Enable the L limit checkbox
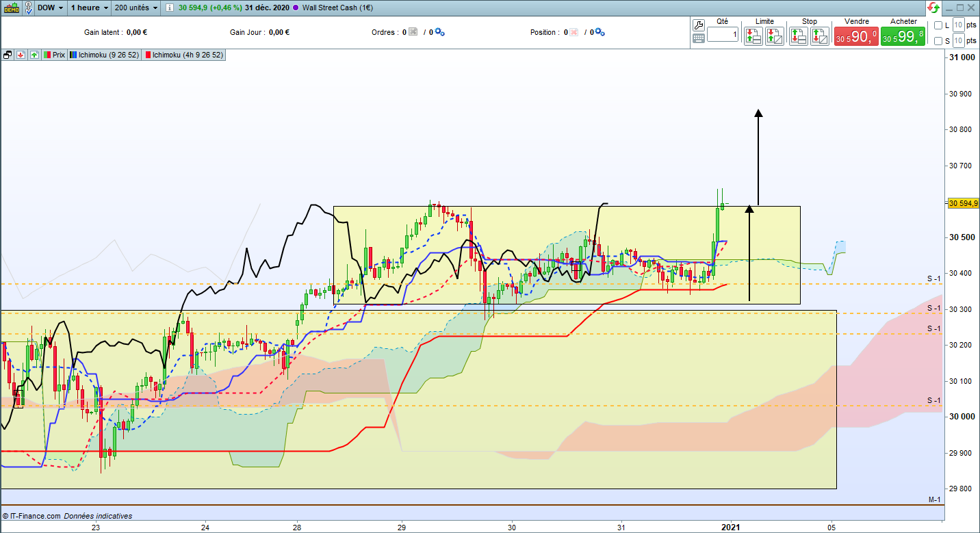The image size is (980, 533). 938,25
